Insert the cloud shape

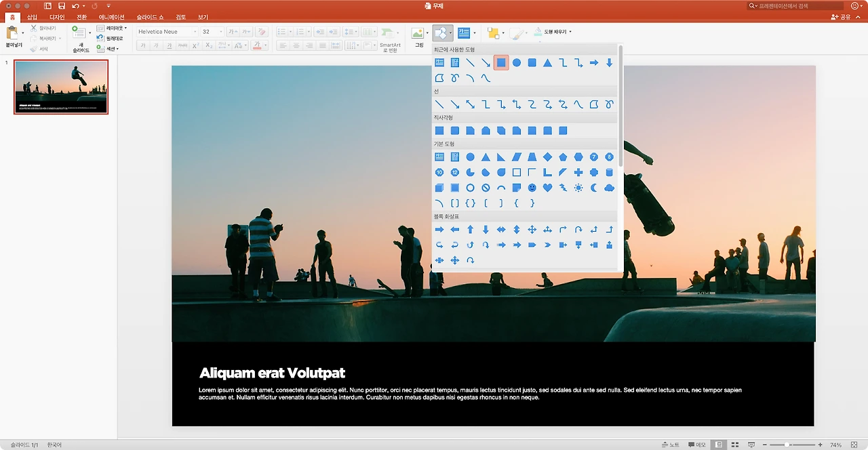click(609, 188)
